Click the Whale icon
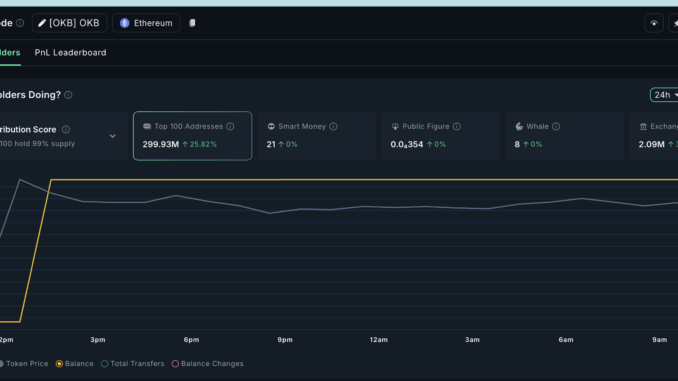 pos(519,126)
